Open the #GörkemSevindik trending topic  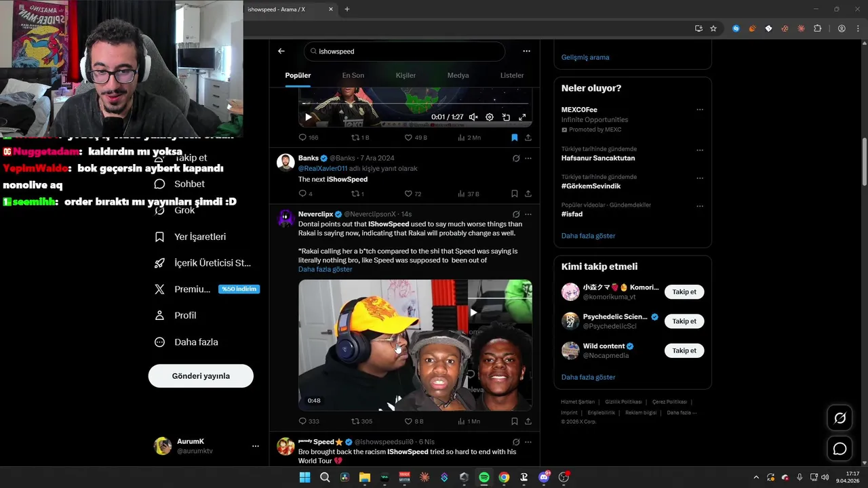[591, 186]
